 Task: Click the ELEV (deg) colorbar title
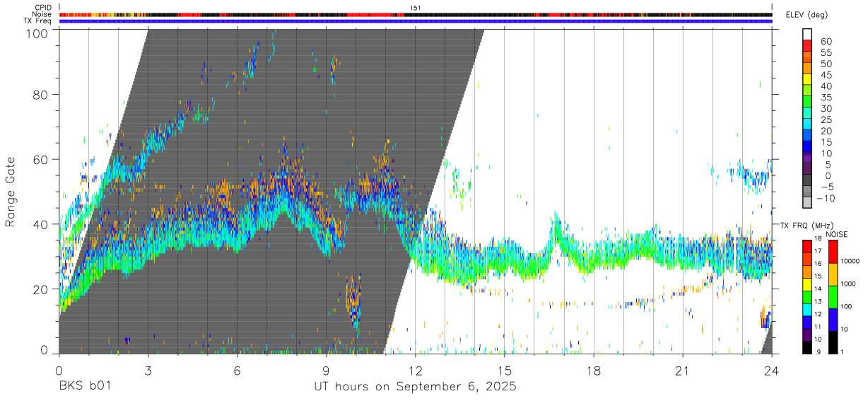coord(806,15)
